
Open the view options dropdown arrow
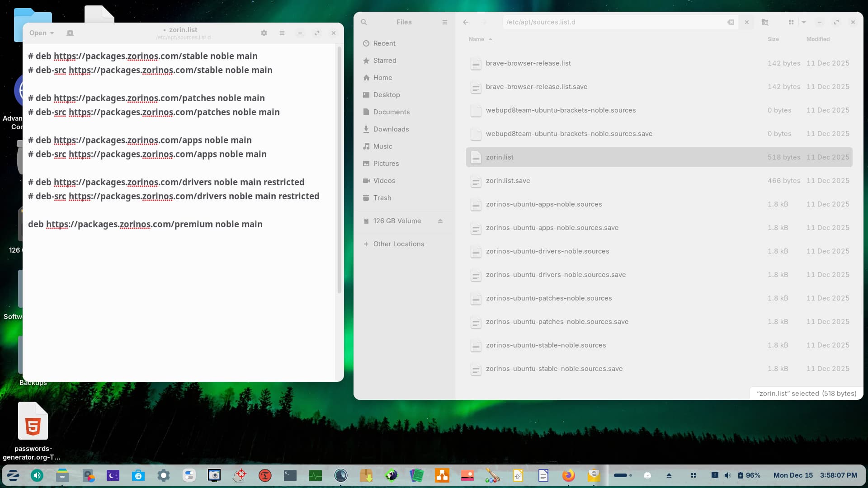(804, 22)
